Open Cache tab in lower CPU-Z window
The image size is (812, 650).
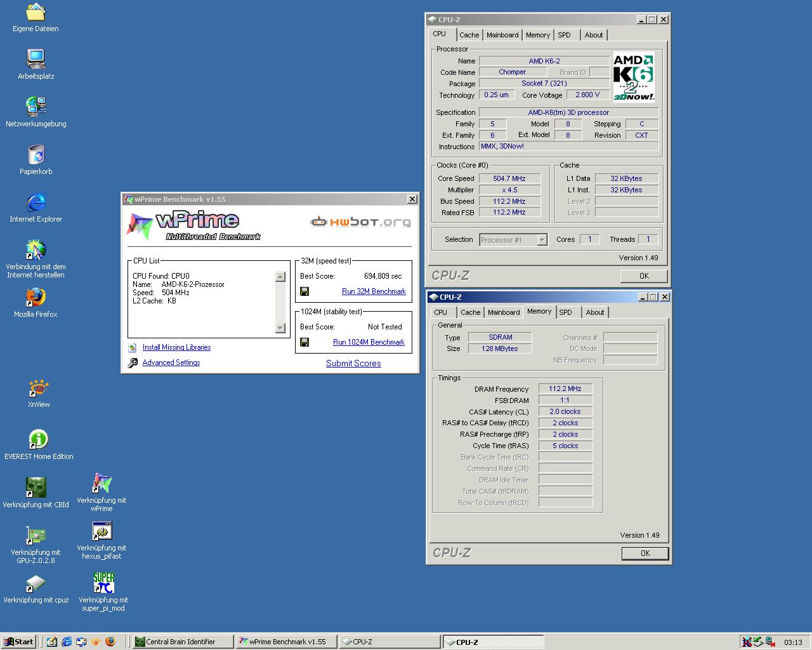471,312
